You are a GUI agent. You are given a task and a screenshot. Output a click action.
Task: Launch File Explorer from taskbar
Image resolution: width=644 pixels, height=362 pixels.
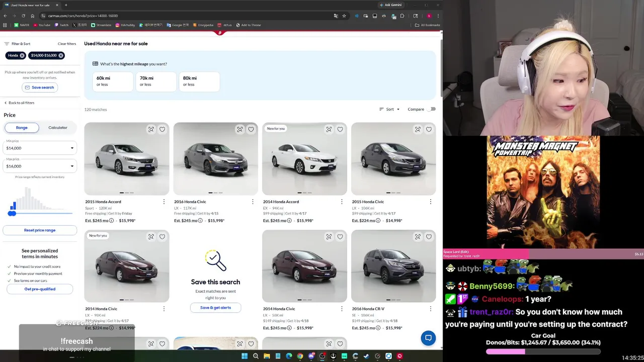[267, 356]
